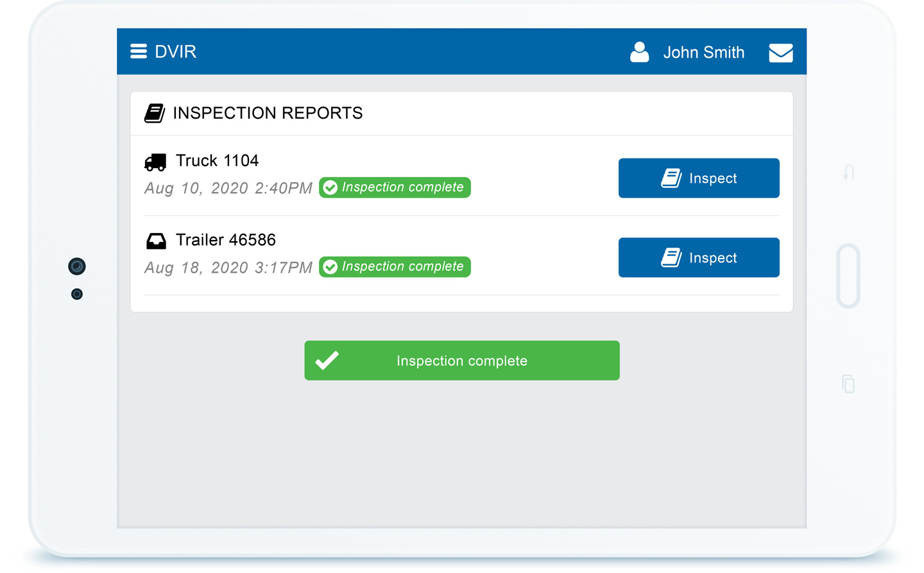Open messages via the envelope icon

click(780, 53)
